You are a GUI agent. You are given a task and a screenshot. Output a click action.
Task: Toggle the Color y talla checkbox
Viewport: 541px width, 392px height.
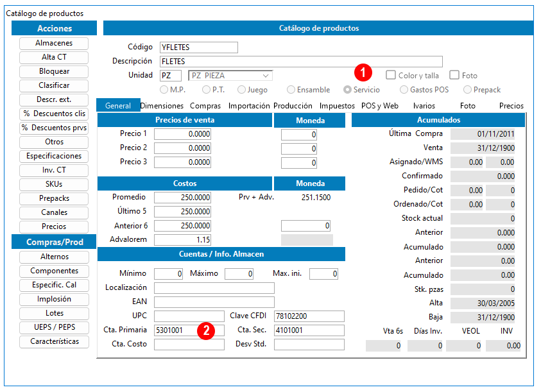(x=391, y=75)
